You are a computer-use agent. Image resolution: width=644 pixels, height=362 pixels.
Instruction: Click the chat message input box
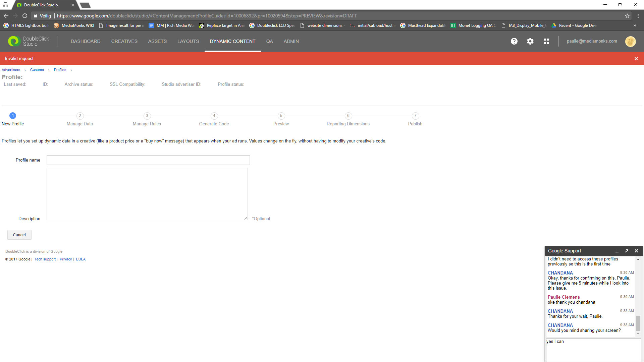[x=593, y=350]
